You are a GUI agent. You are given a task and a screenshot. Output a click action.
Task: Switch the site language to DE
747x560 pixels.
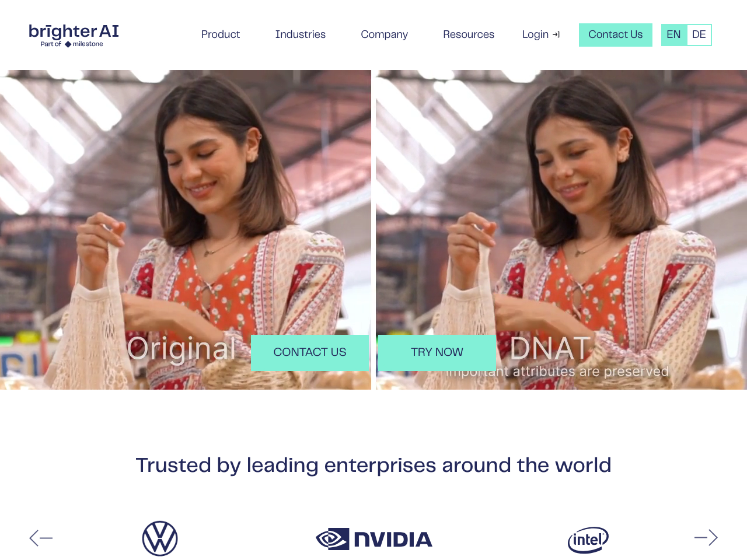pos(699,34)
